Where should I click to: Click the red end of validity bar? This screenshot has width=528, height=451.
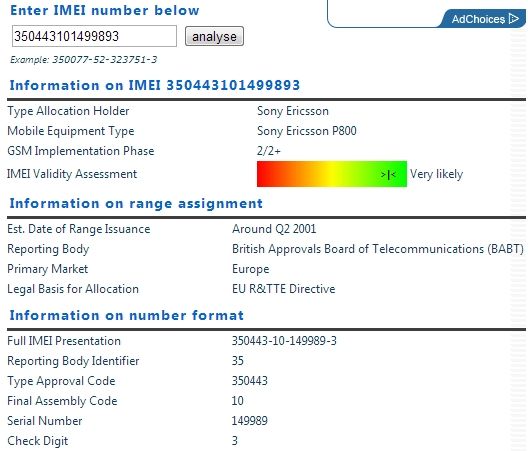point(266,174)
